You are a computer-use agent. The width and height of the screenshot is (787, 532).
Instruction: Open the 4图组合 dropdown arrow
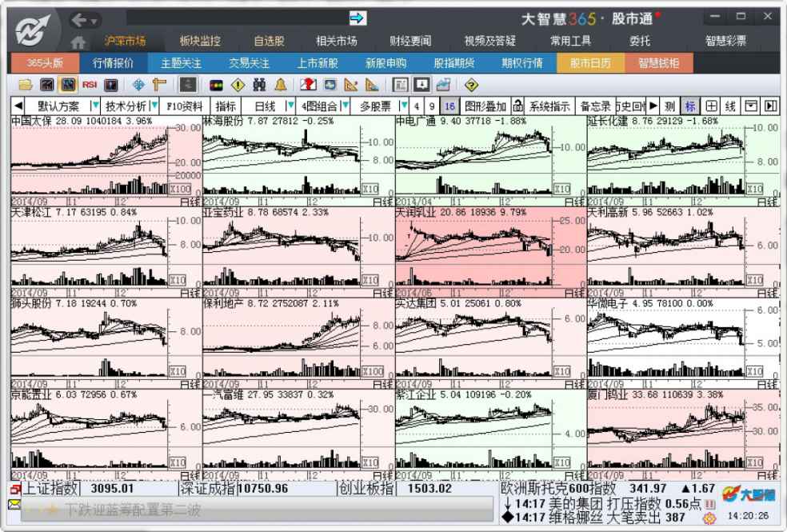(x=345, y=106)
